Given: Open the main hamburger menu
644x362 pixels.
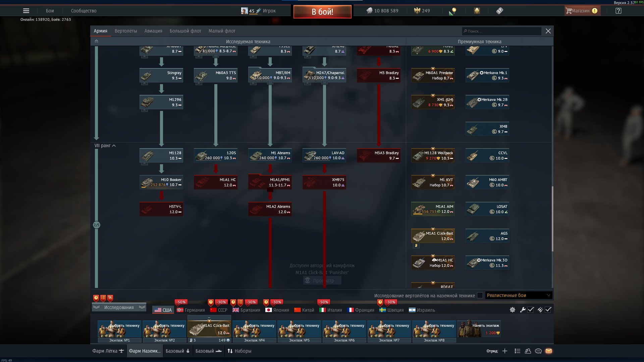Looking at the screenshot, I should (26, 11).
